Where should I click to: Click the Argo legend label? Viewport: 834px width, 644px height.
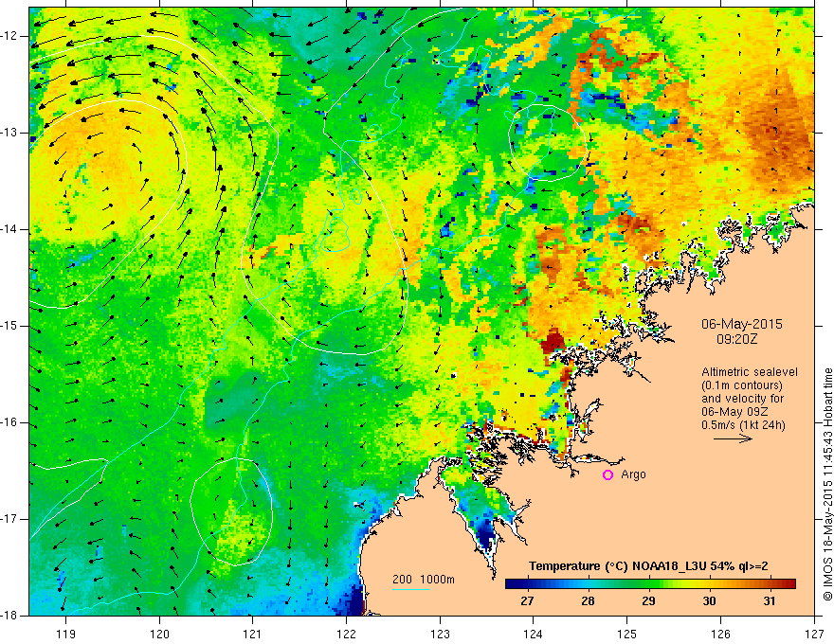pyautogui.click(x=633, y=474)
